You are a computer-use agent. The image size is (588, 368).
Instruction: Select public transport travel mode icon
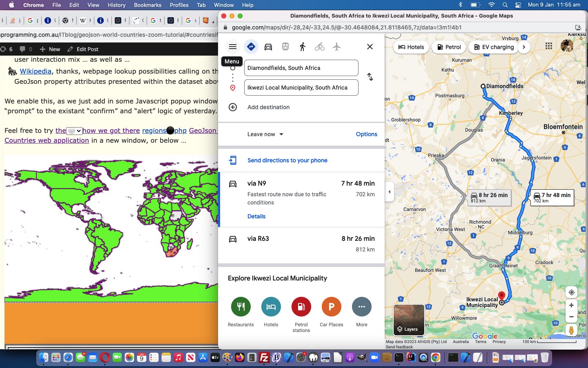tap(285, 47)
